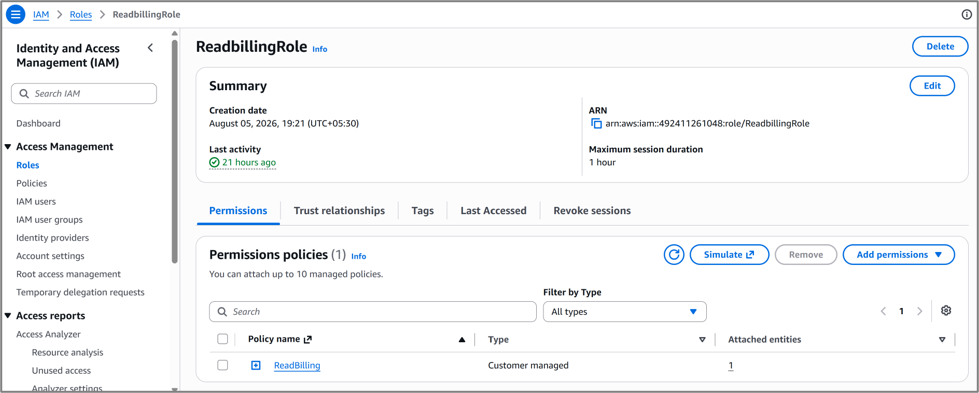Open the hamburger navigation menu
This screenshot has width=979, height=393.
(x=15, y=14)
